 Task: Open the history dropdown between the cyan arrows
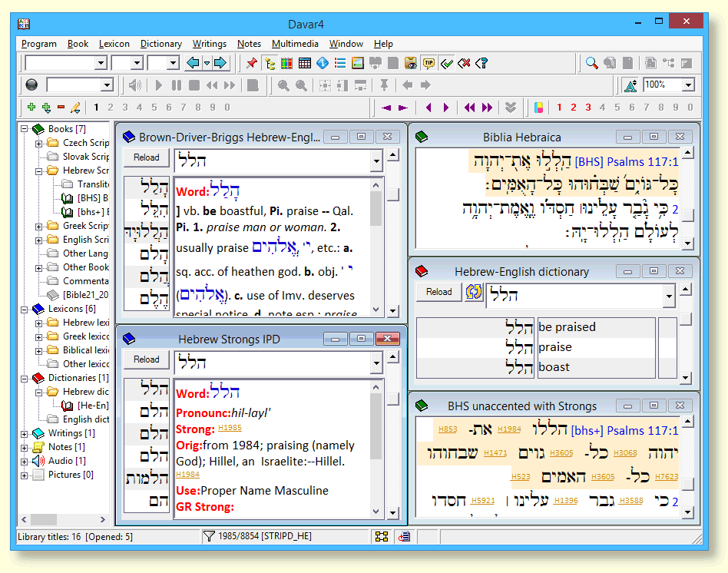coord(207,63)
